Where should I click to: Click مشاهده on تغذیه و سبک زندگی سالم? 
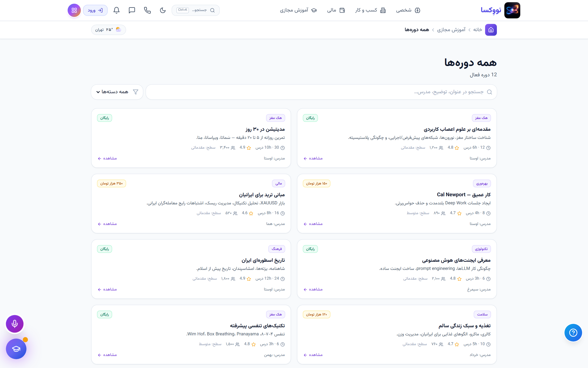pos(313,355)
